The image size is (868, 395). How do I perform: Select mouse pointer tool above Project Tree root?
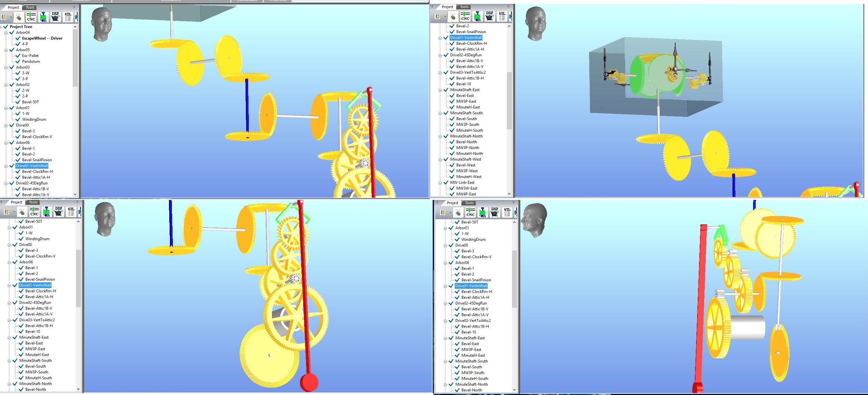(19, 17)
